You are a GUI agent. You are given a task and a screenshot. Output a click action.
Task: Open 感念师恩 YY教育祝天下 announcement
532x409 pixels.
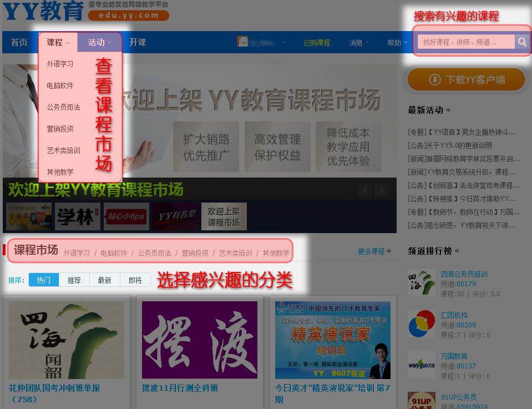coord(462,225)
